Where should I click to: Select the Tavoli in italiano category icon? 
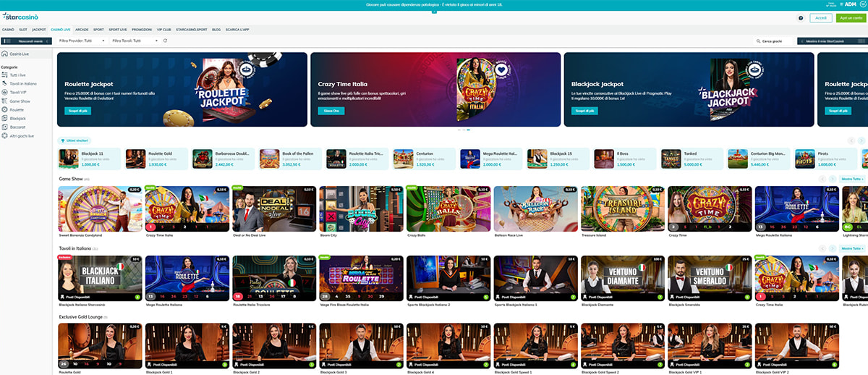[5, 83]
